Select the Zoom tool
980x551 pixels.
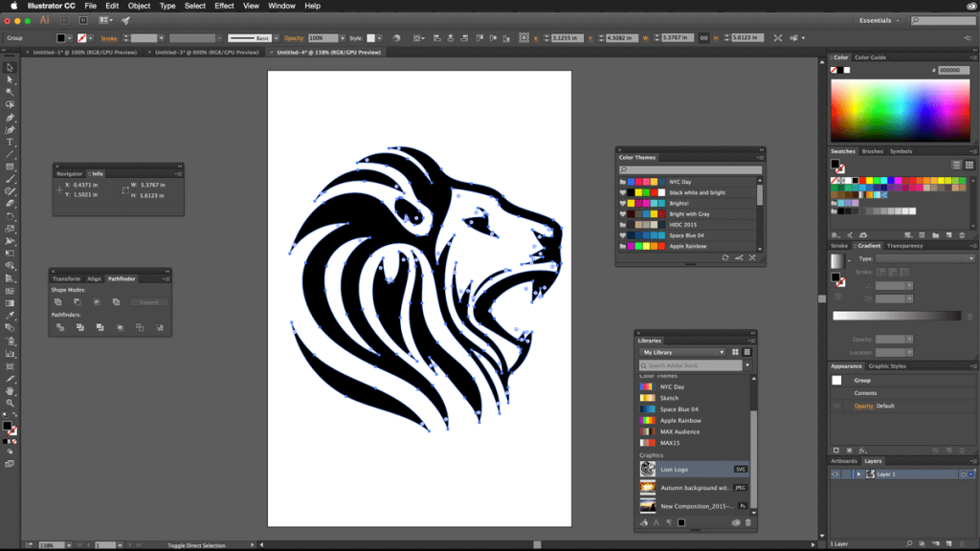coord(10,403)
